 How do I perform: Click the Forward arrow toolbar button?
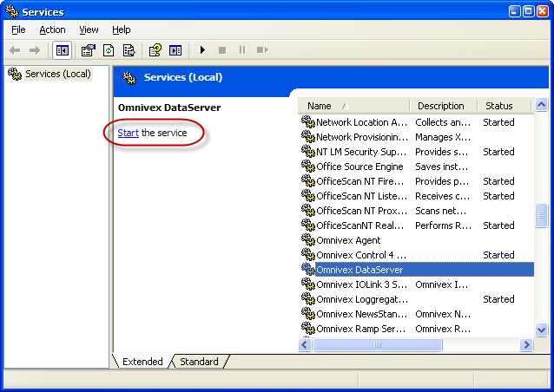point(35,50)
